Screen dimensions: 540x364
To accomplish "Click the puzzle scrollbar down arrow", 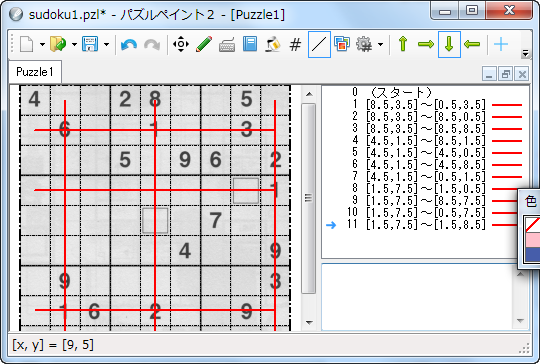I will [x=309, y=323].
